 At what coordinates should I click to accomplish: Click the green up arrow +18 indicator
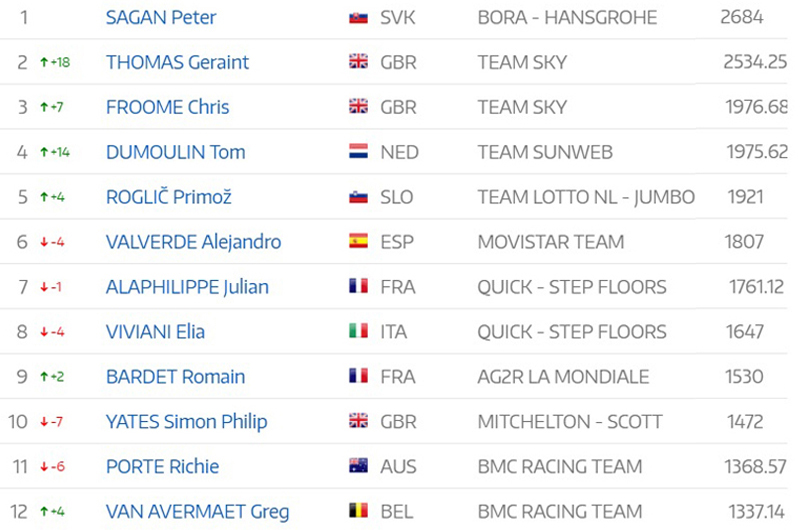(x=55, y=62)
